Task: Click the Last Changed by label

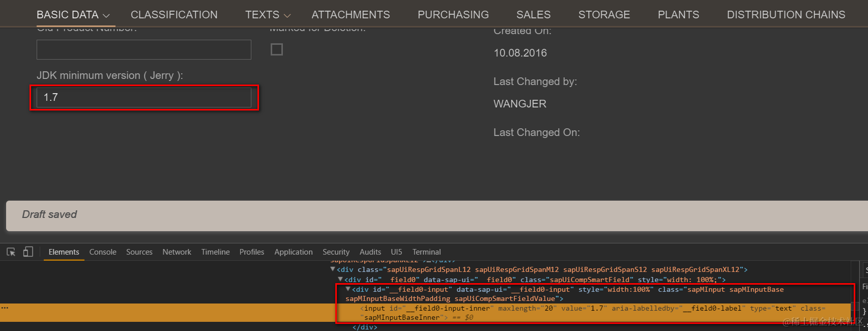Action: point(535,81)
